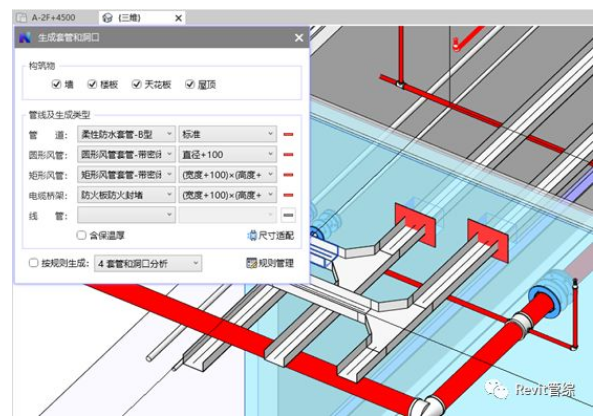
Task: Click the grey minus button in 线管 row
Action: (x=288, y=215)
